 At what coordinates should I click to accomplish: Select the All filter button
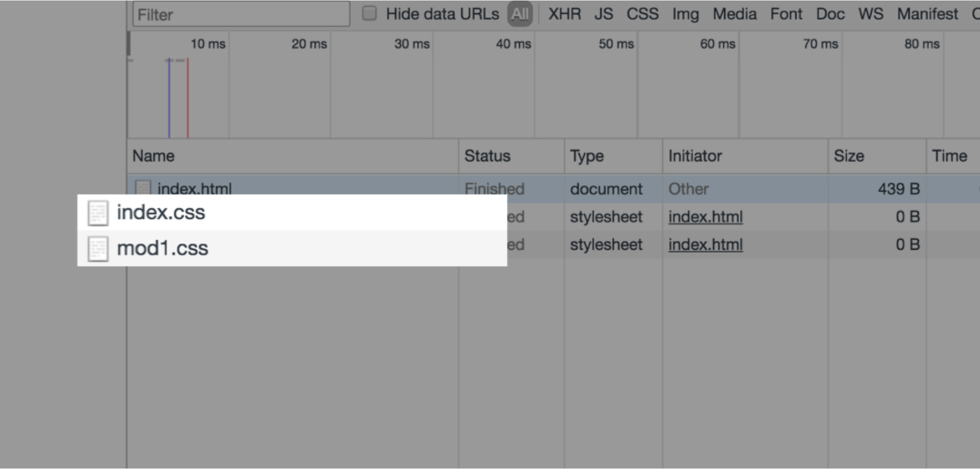point(520,14)
